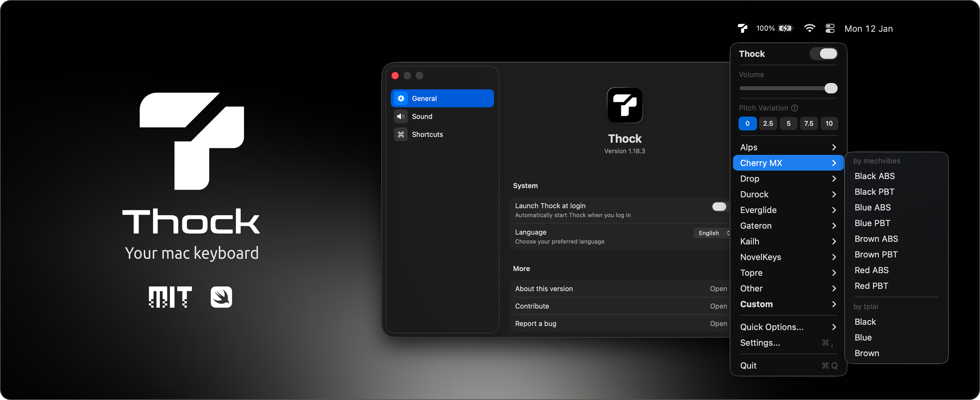The width and height of the screenshot is (980, 400).
Task: Expand the Topre submenu
Action: [x=788, y=273]
